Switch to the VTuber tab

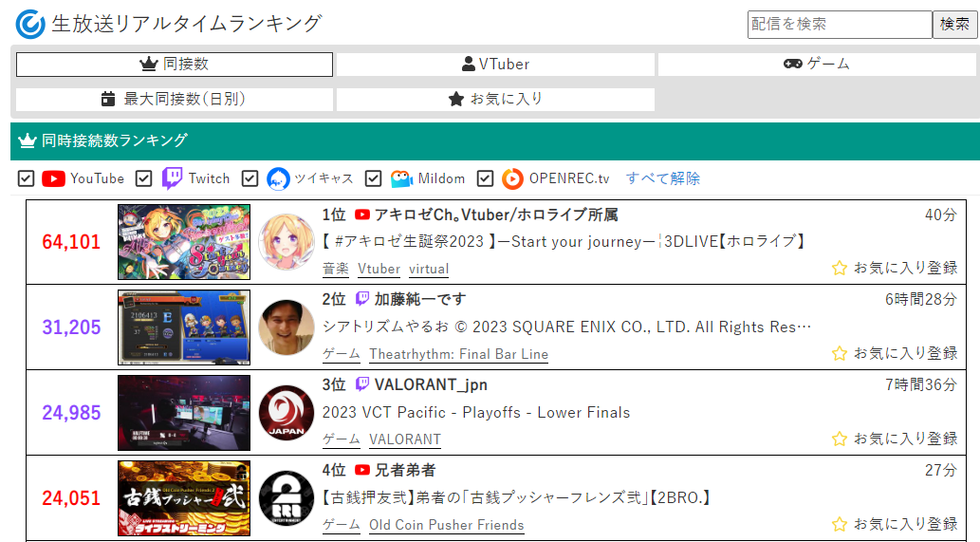click(495, 65)
